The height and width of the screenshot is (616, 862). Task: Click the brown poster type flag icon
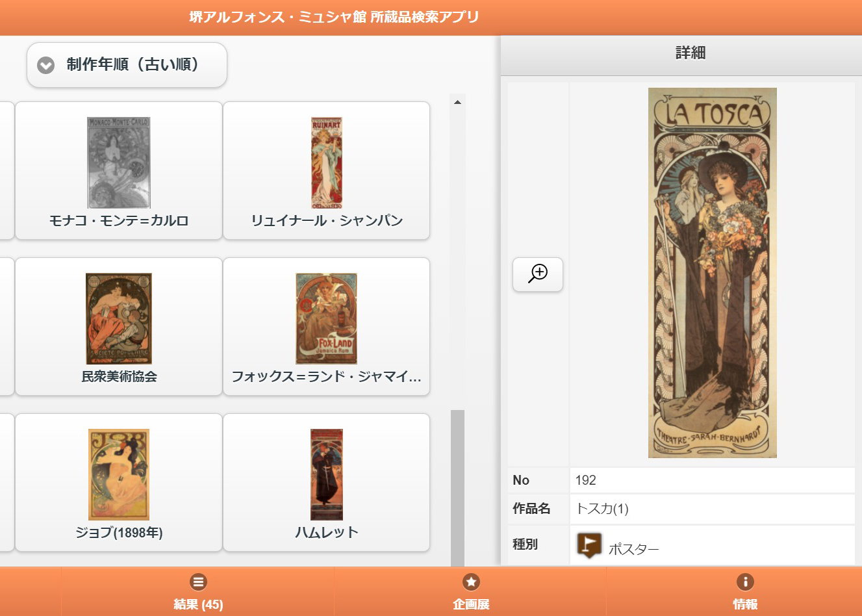tap(589, 545)
